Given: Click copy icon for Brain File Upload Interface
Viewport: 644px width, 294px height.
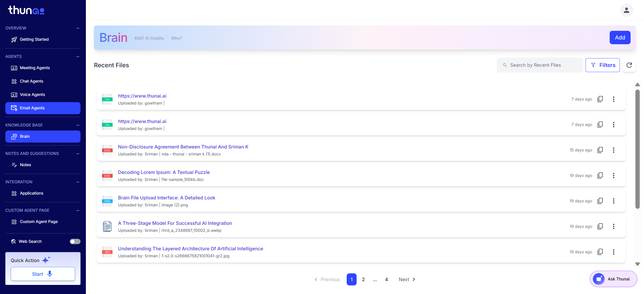Looking at the screenshot, I should (600, 201).
